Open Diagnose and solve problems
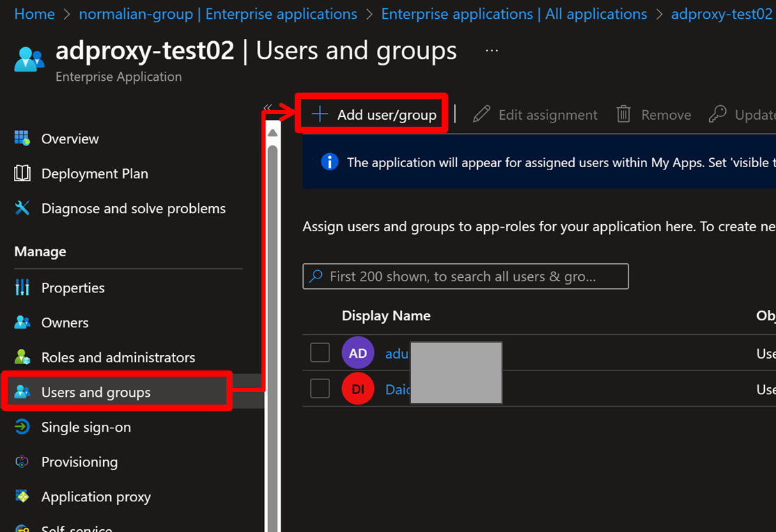 132,208
